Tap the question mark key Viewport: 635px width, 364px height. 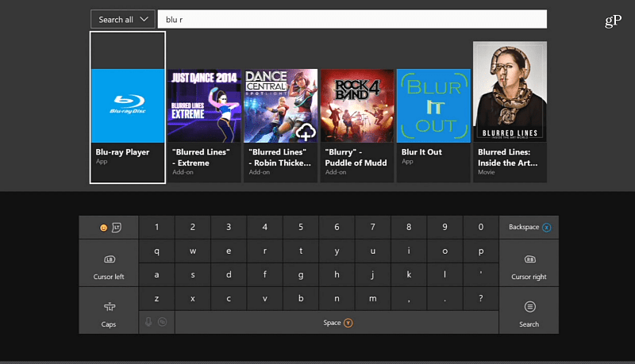(x=481, y=299)
